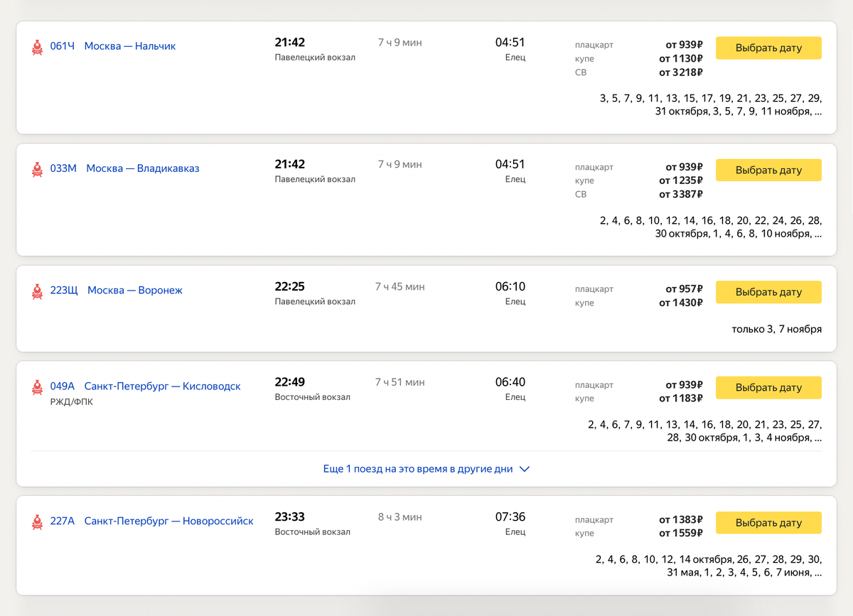The height and width of the screenshot is (616, 853).
Task: Open 227А Санкт-Петербург — Новороссийск link
Action: point(152,522)
